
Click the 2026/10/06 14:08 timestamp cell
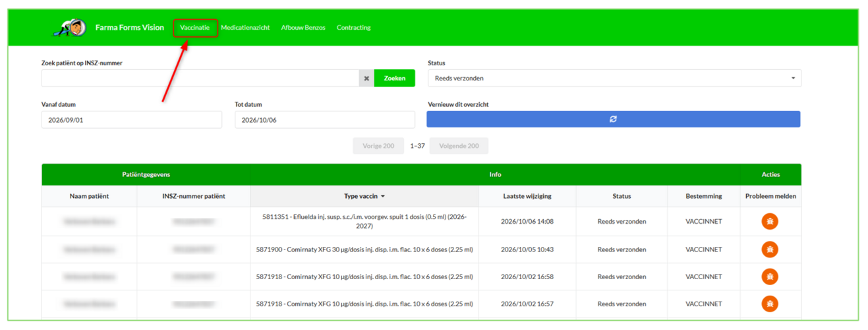(527, 222)
